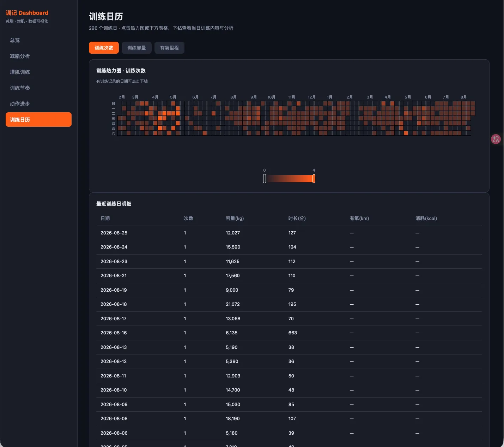Click the 12月 month label on heatmap

311,97
